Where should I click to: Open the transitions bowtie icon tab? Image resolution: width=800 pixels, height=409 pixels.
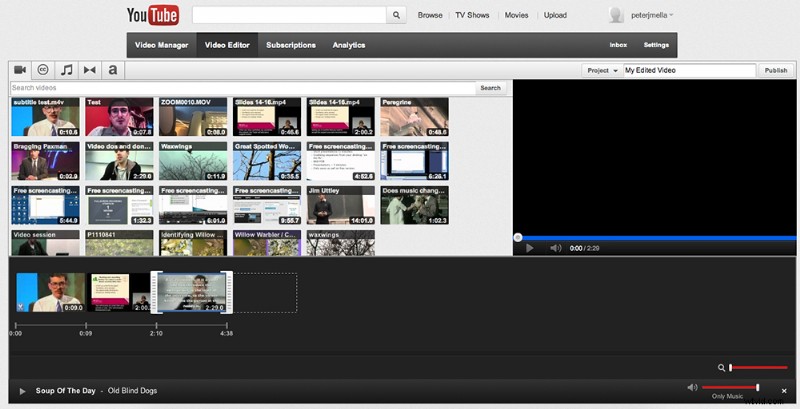click(x=90, y=70)
